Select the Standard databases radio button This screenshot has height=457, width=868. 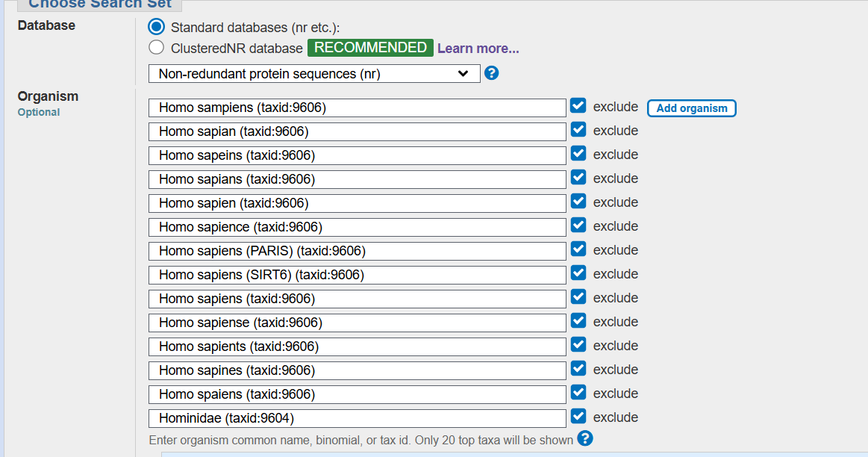(156, 26)
